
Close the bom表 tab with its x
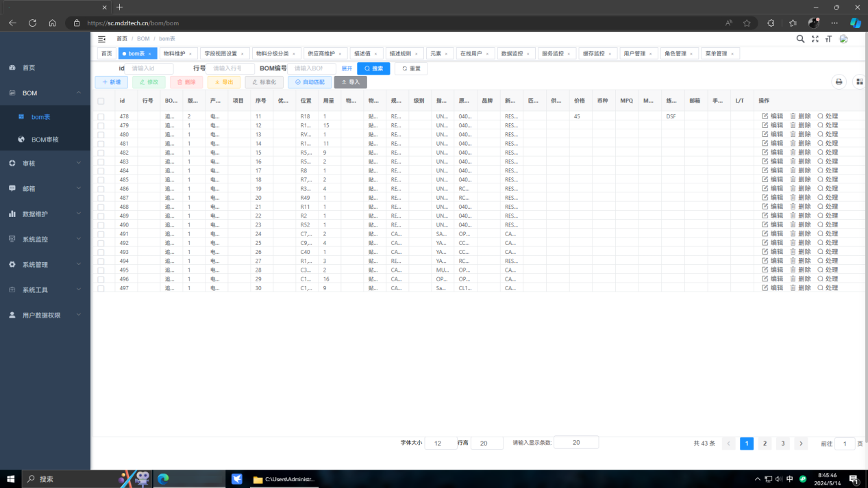(150, 53)
